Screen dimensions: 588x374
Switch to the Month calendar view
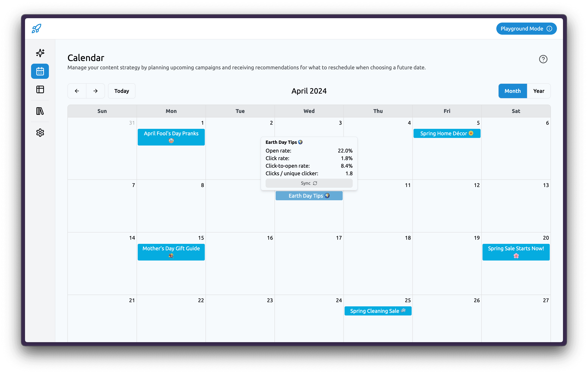click(513, 90)
